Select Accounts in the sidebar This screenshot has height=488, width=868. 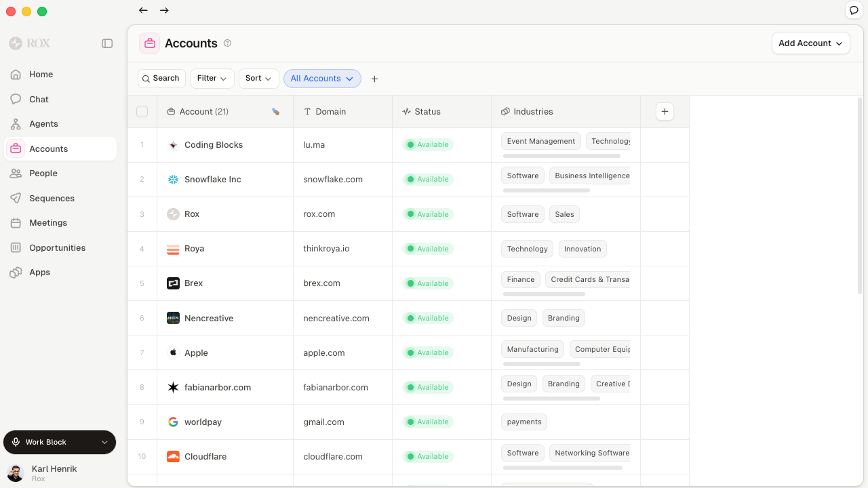tap(60, 148)
